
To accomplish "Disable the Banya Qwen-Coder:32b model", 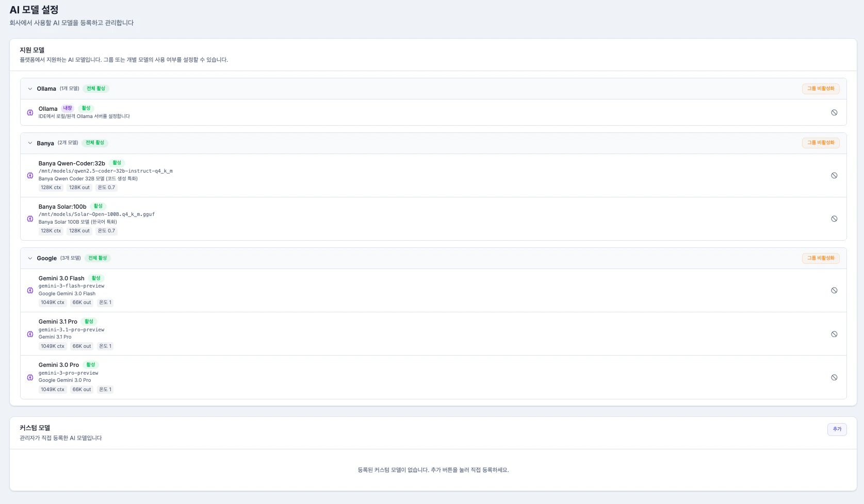I will click(834, 175).
